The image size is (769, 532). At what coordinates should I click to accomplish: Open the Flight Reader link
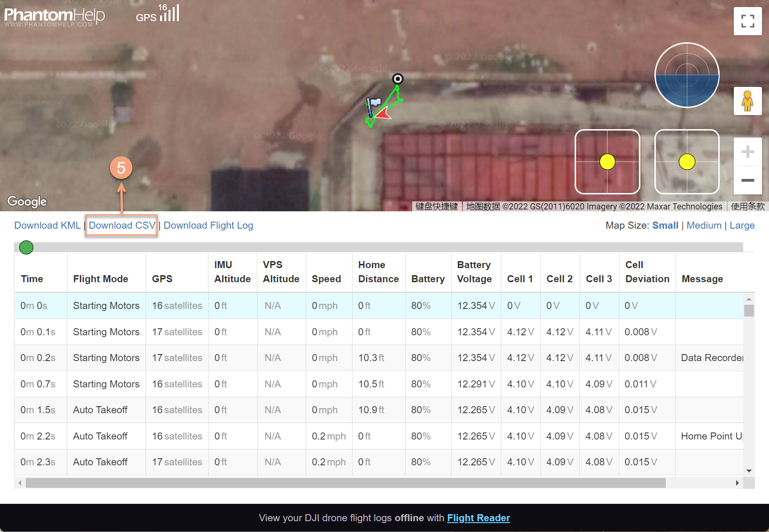pos(478,518)
